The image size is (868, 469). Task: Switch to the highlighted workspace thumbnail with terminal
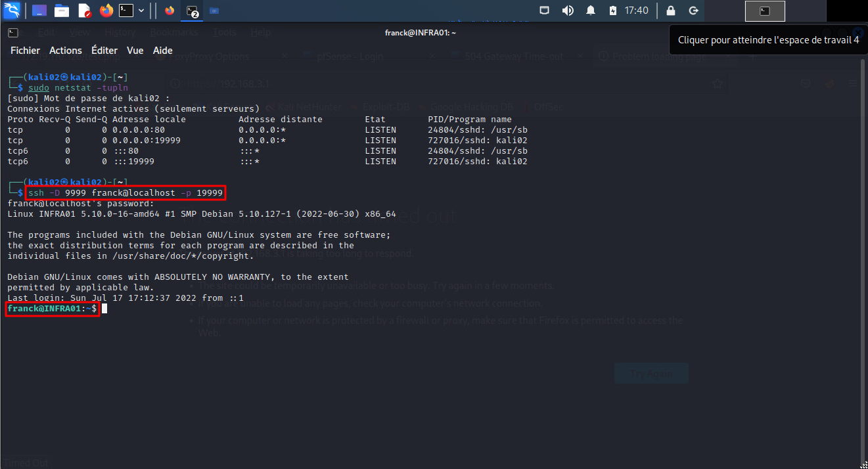tap(765, 11)
